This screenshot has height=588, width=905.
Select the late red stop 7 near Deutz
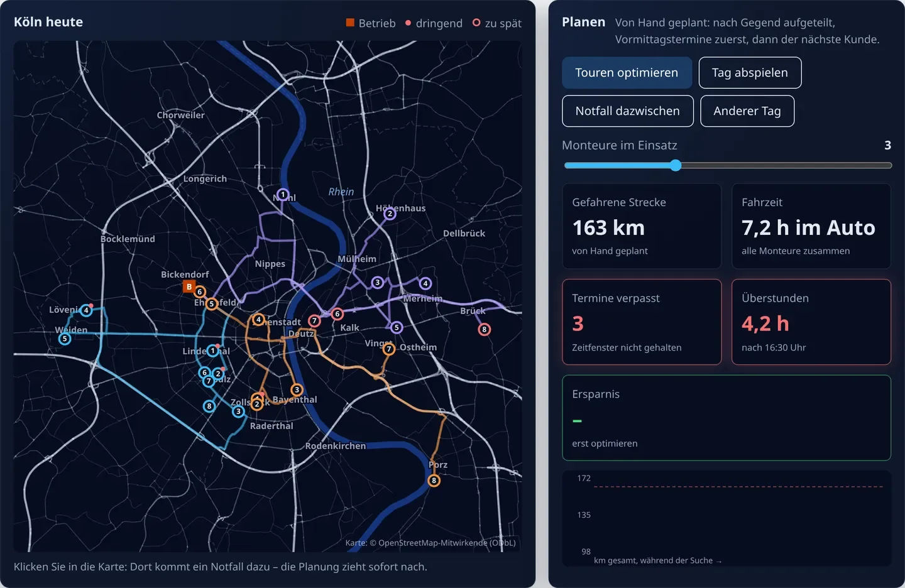point(314,321)
